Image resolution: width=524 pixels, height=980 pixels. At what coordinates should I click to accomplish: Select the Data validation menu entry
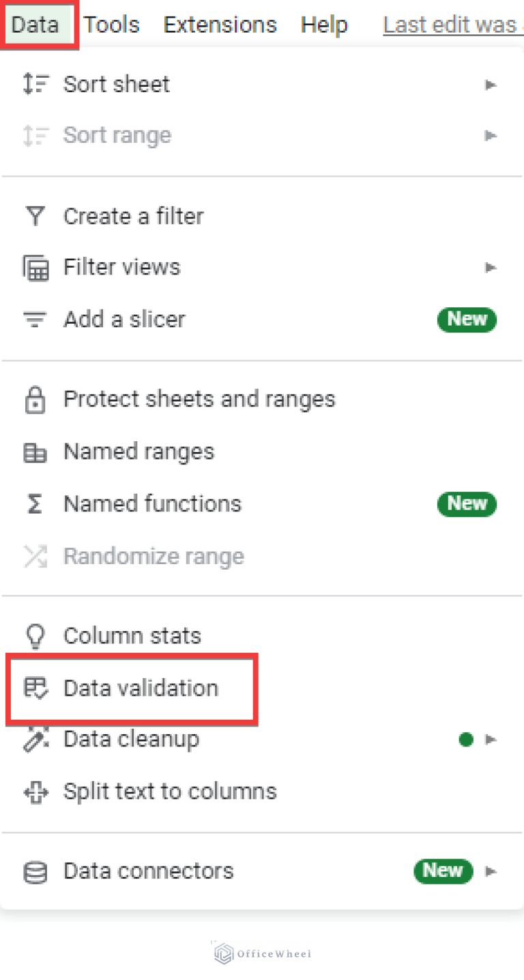click(x=141, y=688)
